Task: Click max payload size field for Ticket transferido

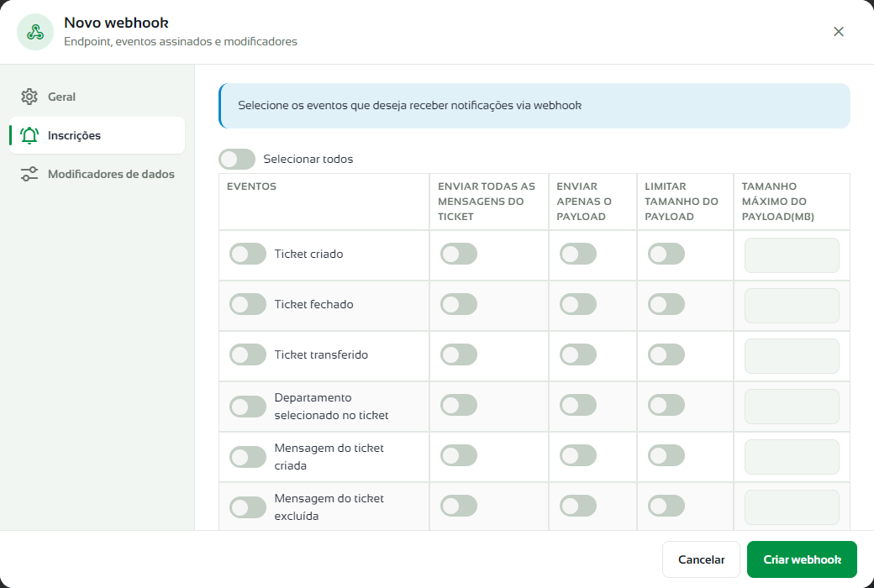Action: pos(792,356)
